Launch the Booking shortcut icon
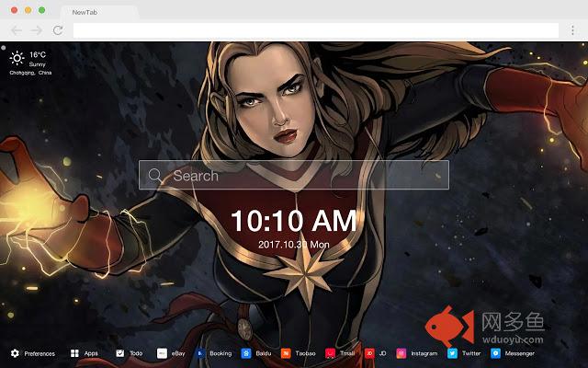The image size is (588, 368). point(200,353)
